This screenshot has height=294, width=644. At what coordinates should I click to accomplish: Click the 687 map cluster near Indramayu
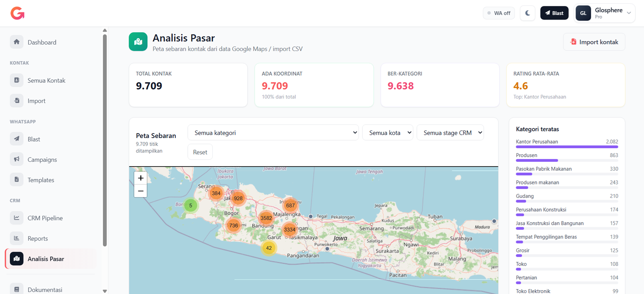tap(291, 206)
